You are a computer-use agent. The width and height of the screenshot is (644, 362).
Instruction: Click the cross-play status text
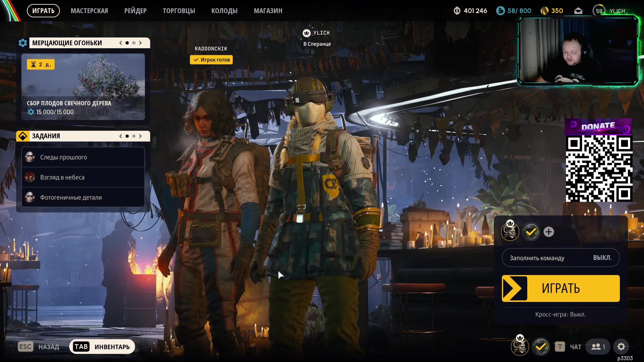(x=560, y=314)
